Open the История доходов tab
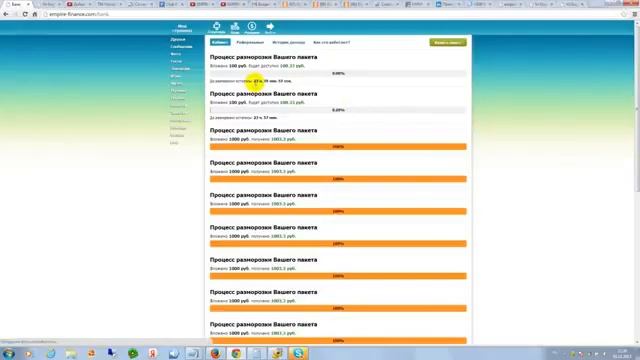 pos(289,42)
